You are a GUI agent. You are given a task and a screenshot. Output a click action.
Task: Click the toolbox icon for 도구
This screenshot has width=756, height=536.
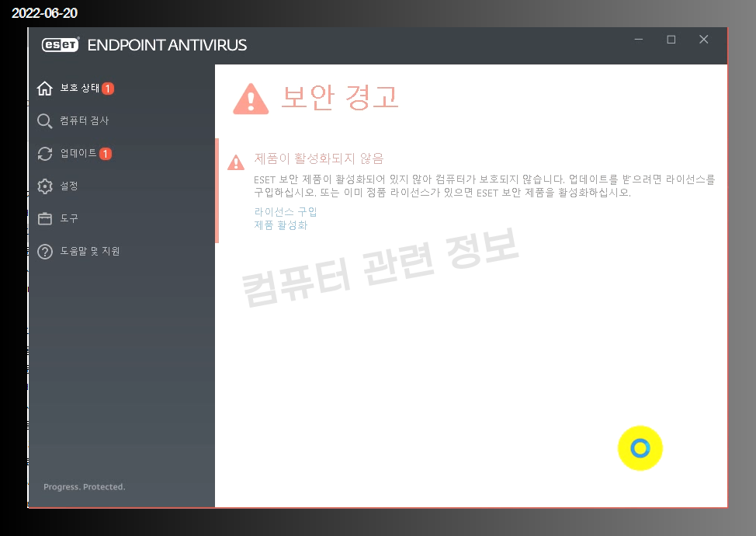(x=45, y=218)
